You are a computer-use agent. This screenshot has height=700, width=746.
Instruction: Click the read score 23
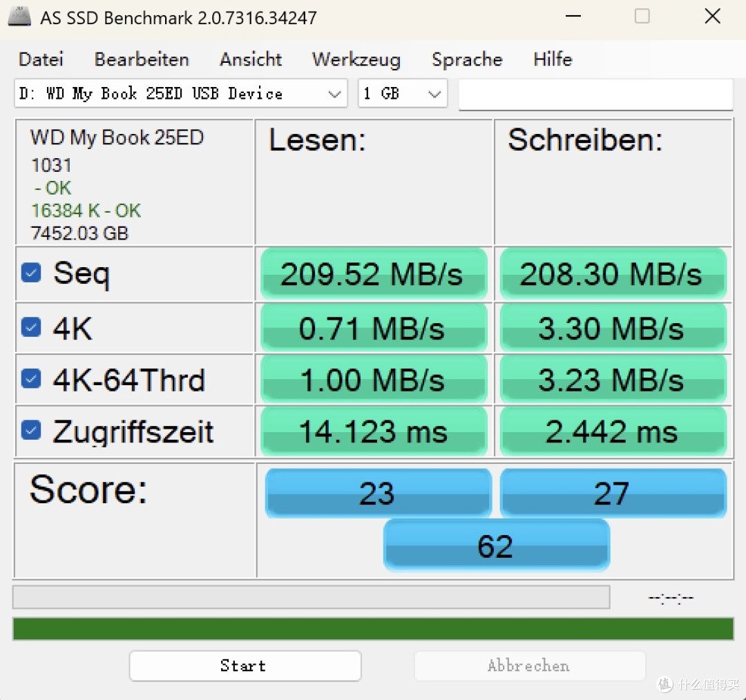coord(378,493)
